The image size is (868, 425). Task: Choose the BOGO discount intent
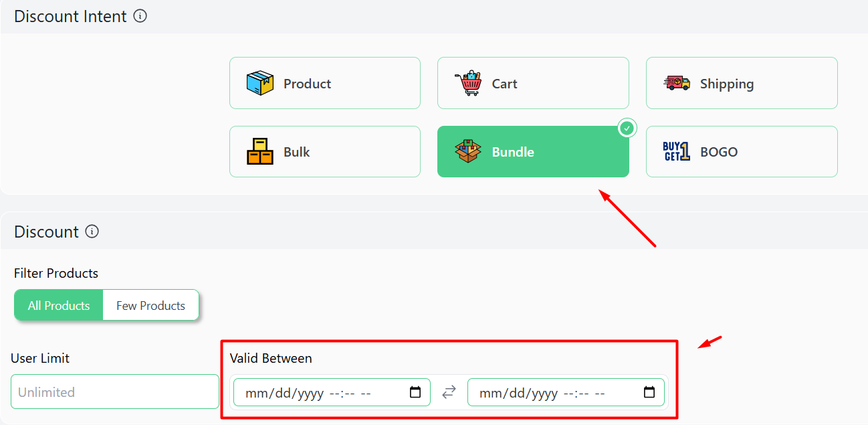tap(742, 151)
